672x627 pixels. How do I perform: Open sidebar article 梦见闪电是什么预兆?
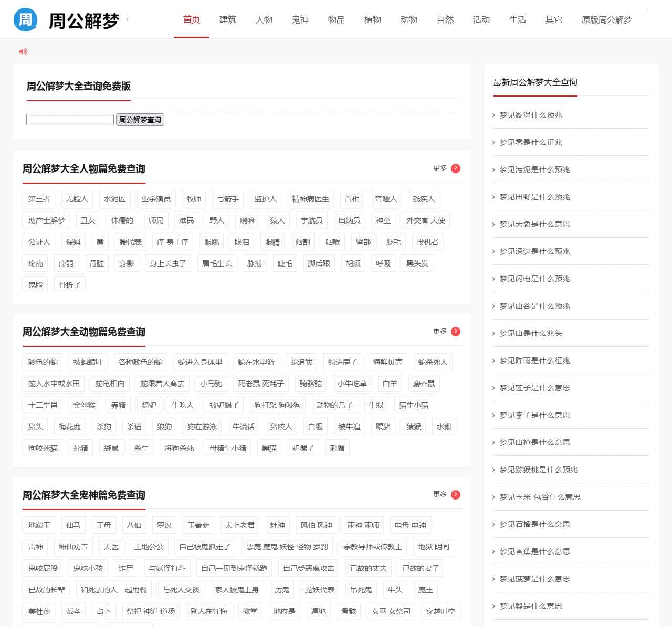(534, 279)
